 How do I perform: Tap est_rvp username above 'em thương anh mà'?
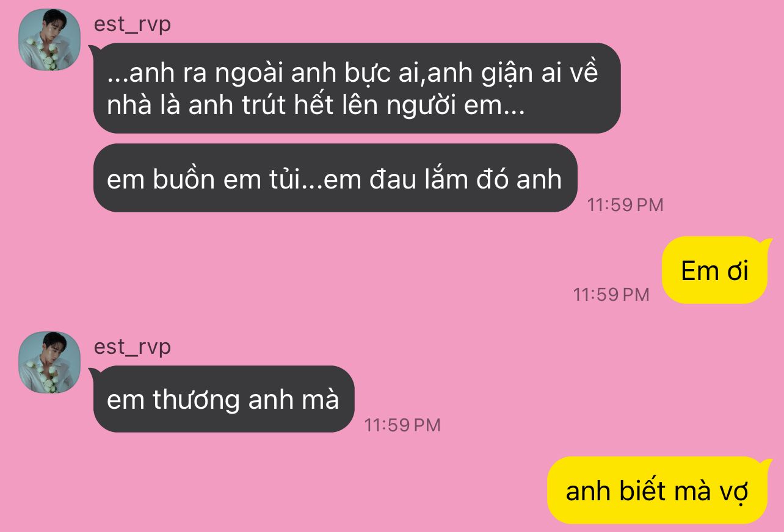(132, 347)
